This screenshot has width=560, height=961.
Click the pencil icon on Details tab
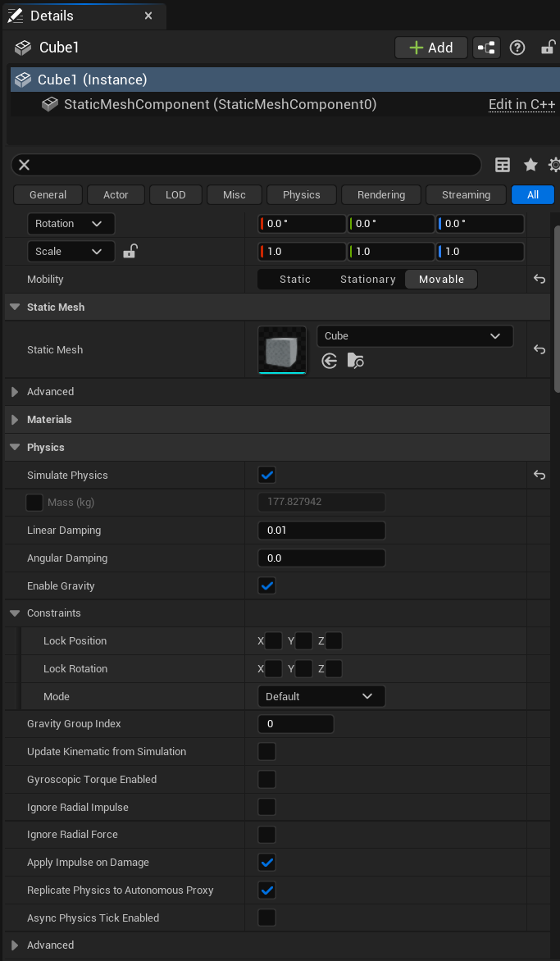(x=16, y=16)
